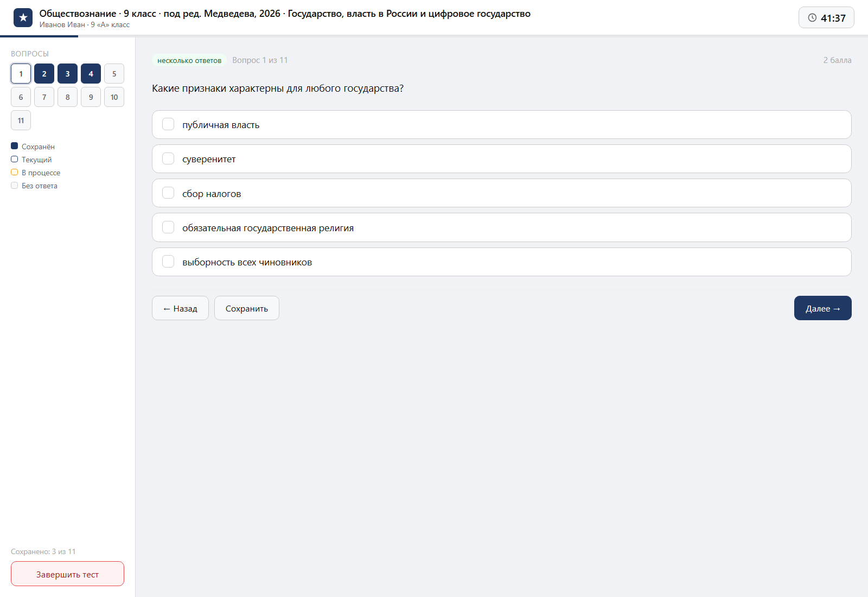Screen dimensions: 868x597
Task: Open question 6 from the list
Action: click(21, 97)
